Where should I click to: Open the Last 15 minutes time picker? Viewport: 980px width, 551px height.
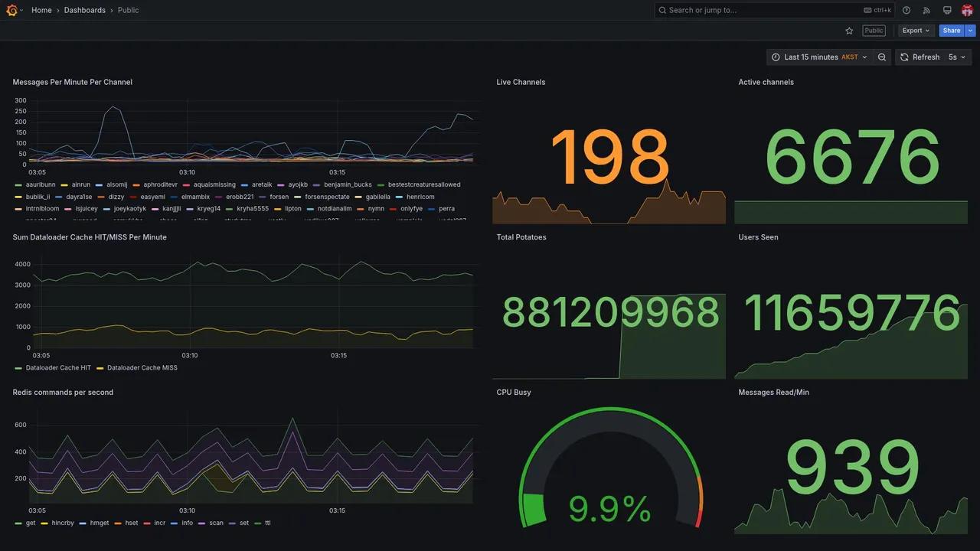click(x=819, y=57)
